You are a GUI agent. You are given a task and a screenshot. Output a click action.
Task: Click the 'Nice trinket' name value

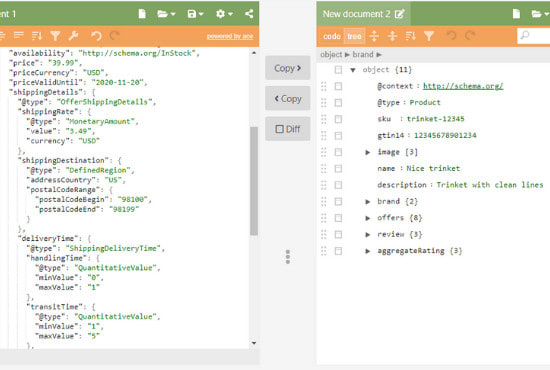433,169
